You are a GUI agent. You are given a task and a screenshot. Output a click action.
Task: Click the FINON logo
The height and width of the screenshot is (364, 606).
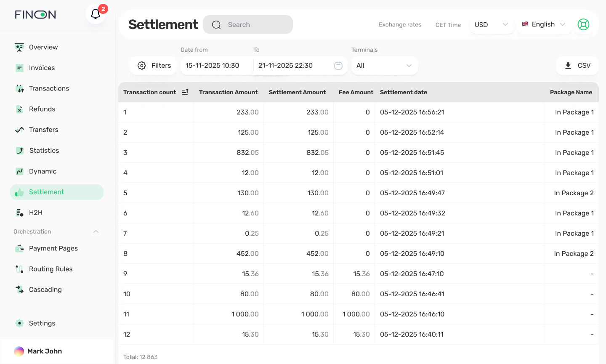[35, 15]
